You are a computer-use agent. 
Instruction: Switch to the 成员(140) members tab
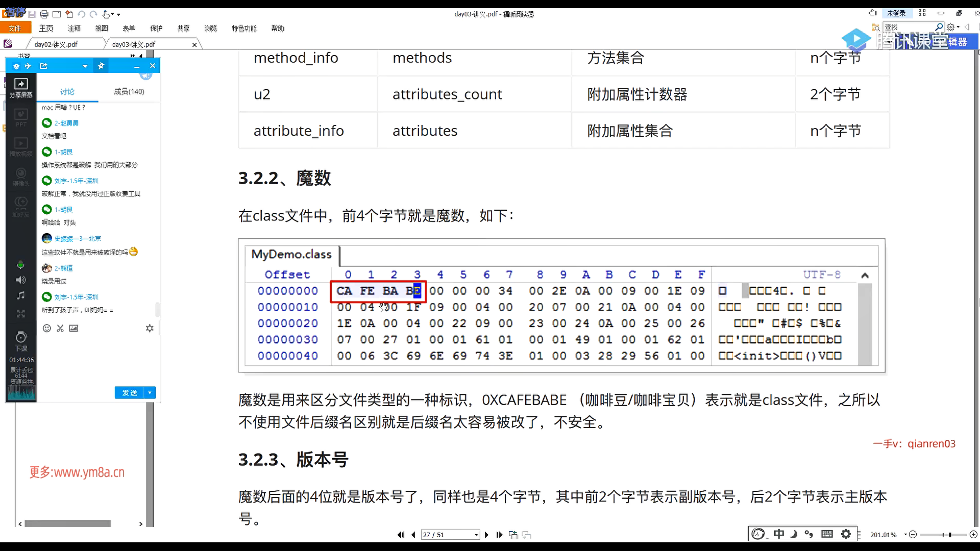click(129, 92)
